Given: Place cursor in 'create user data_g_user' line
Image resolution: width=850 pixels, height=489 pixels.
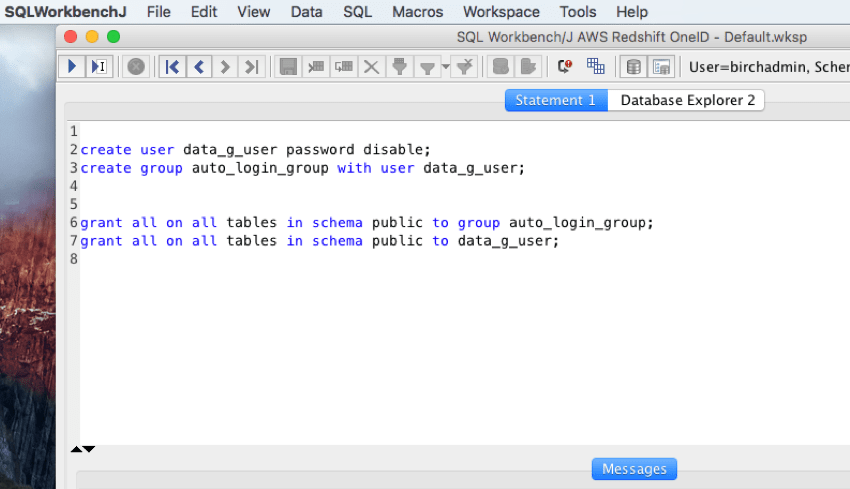Looking at the screenshot, I should (x=255, y=150).
